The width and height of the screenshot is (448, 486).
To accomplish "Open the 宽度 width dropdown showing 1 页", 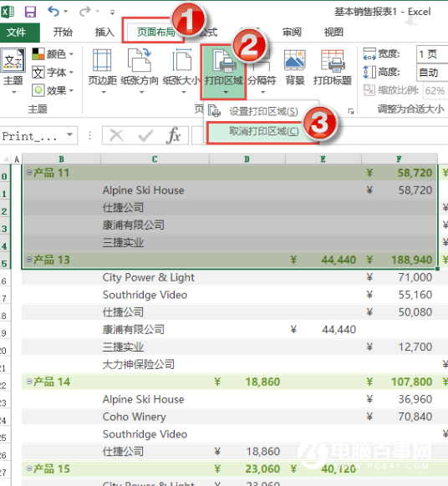I will 432,54.
